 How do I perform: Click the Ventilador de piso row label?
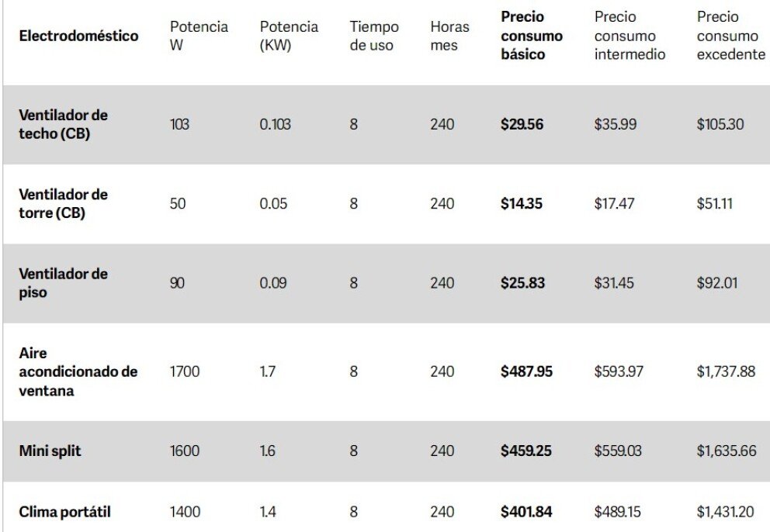coord(63,283)
